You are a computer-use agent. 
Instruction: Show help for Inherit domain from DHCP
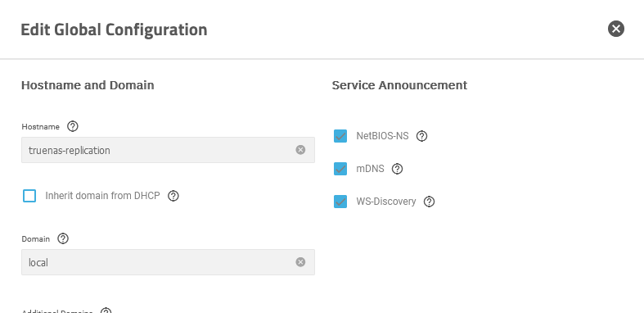(x=173, y=196)
